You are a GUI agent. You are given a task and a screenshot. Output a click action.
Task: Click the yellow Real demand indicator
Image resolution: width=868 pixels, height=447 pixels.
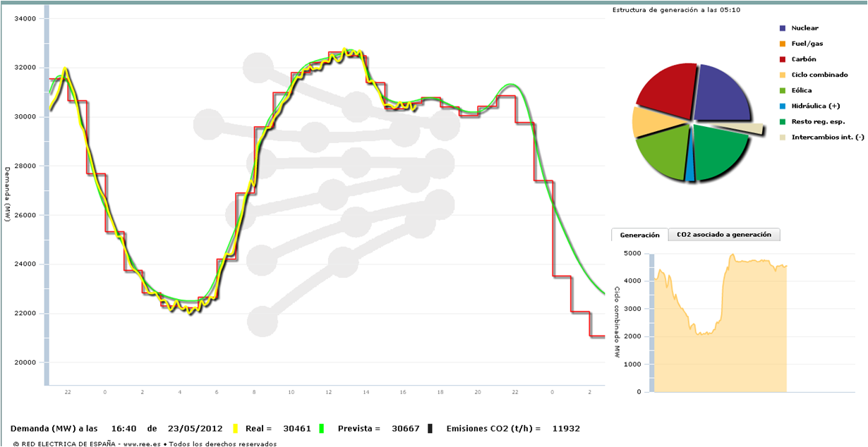point(236,428)
